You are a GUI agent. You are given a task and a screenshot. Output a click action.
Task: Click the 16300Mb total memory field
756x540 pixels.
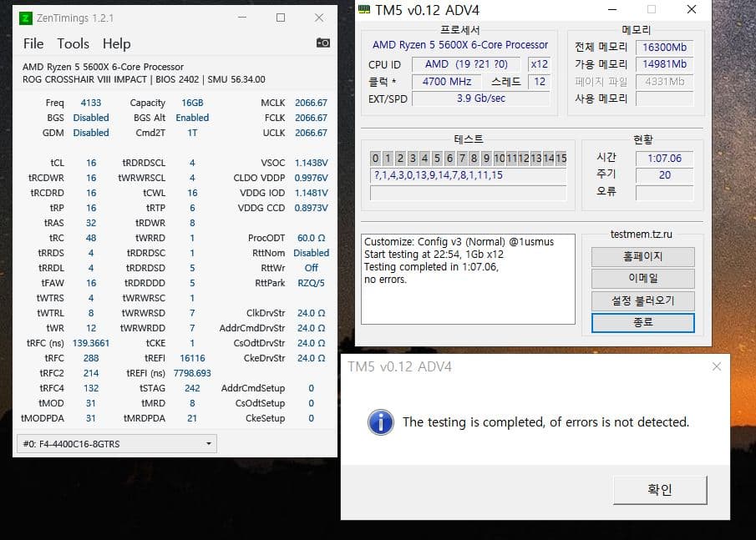[x=664, y=48]
